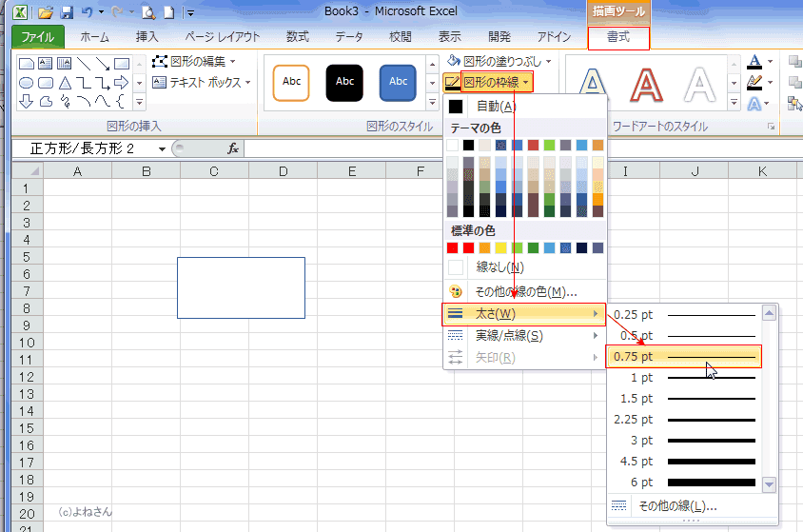Pick the red swatch in 標準の色
This screenshot has width=803, height=532.
[453, 247]
